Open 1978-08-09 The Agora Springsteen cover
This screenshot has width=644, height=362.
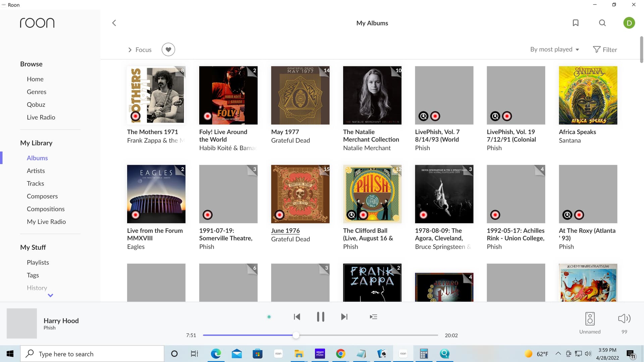pos(444,194)
